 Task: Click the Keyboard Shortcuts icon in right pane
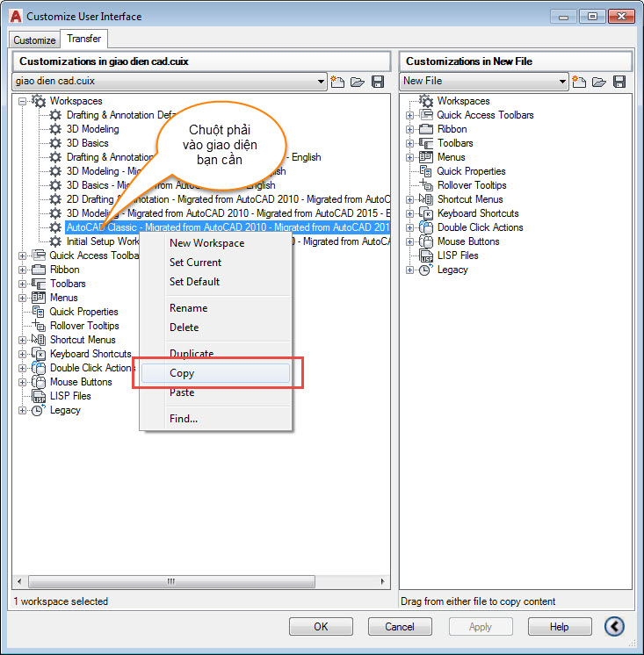pos(426,213)
